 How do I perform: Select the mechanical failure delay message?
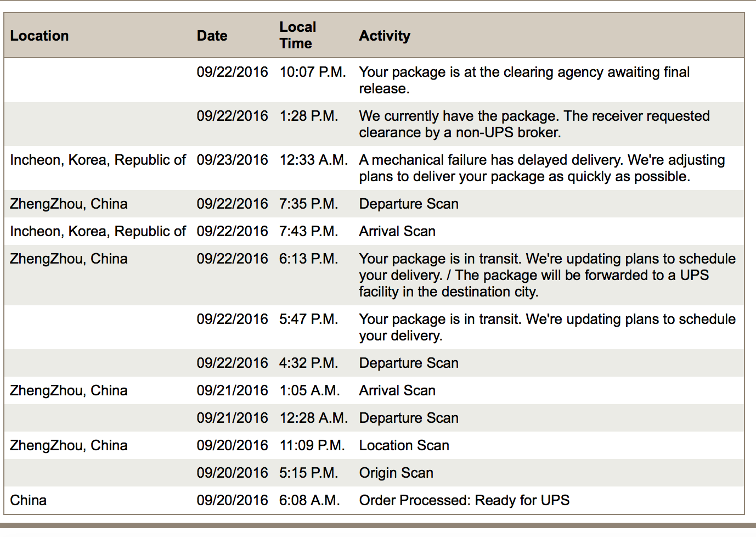(541, 168)
